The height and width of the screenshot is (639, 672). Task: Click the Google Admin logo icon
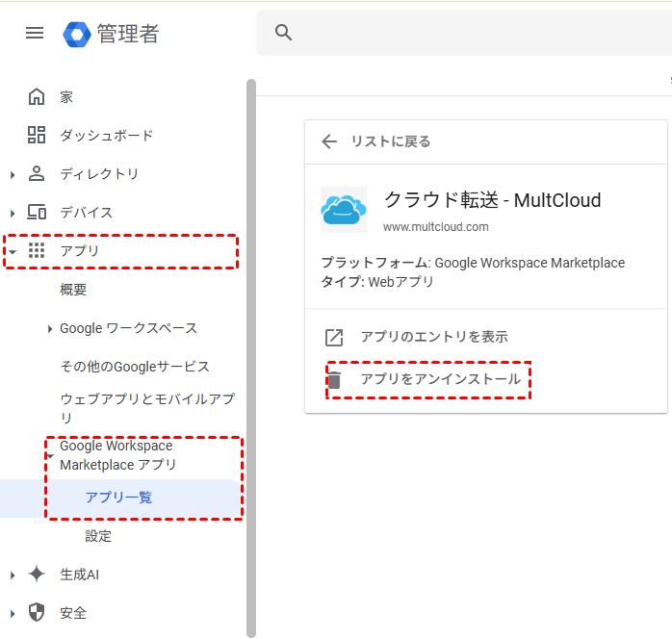coord(77,34)
